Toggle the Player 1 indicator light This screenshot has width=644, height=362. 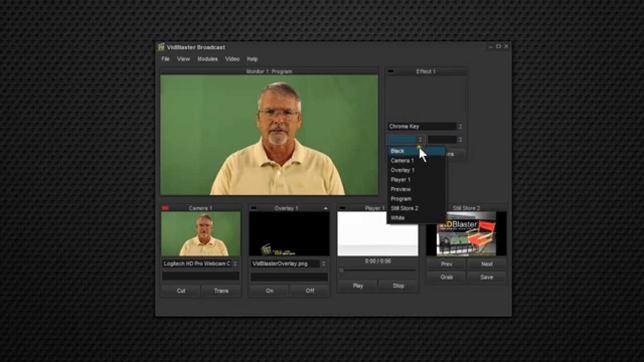pyautogui.click(x=342, y=208)
